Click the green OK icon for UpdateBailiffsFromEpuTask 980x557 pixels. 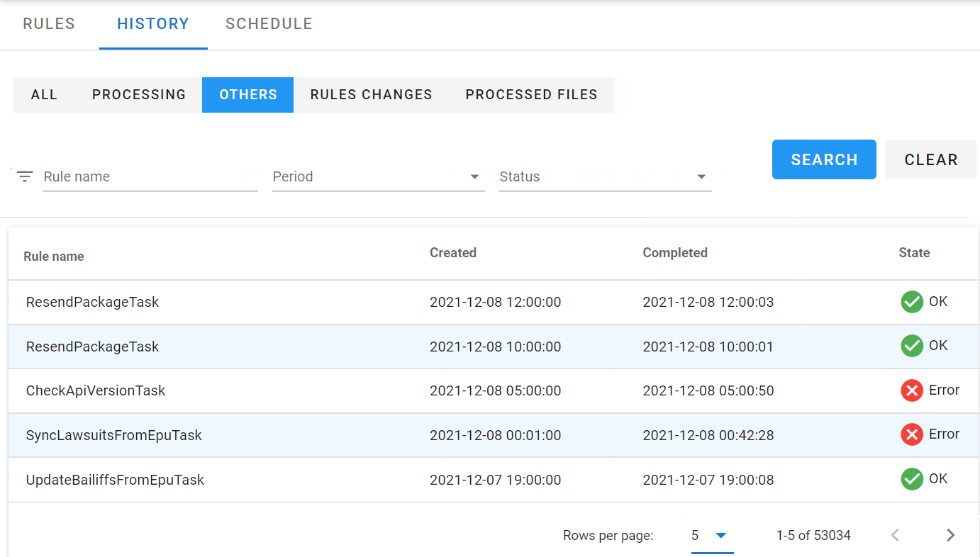[x=911, y=479]
